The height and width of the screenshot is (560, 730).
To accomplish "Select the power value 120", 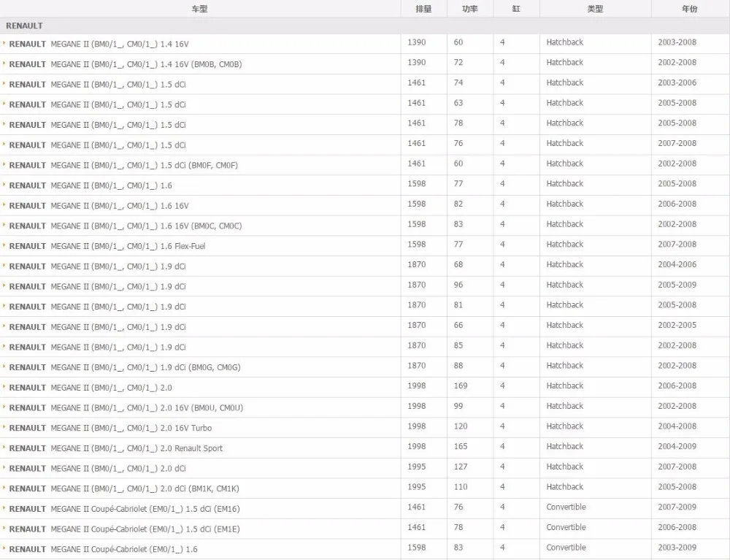I will (461, 426).
